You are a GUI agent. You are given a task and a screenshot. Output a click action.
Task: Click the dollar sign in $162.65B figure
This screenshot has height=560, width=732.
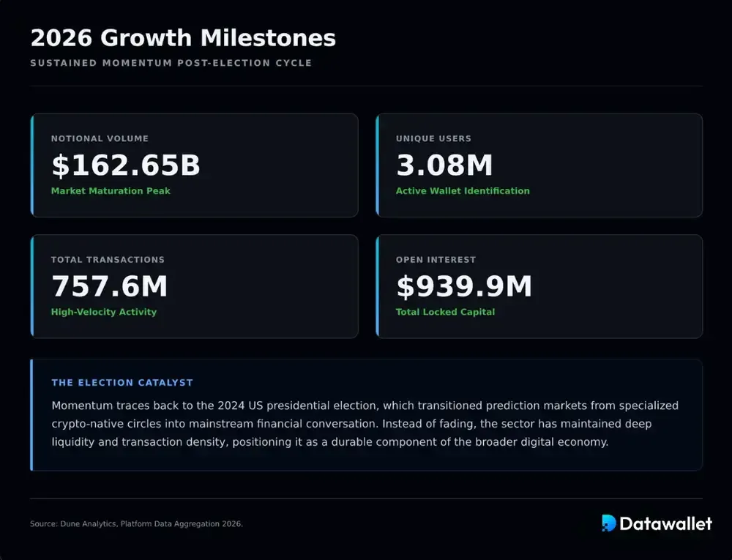point(61,166)
